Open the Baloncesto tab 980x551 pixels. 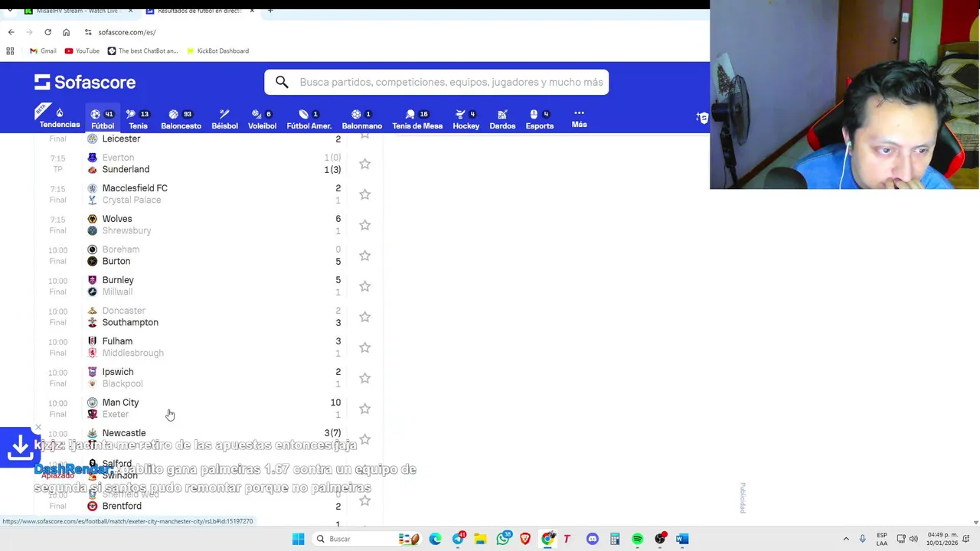pyautogui.click(x=181, y=119)
